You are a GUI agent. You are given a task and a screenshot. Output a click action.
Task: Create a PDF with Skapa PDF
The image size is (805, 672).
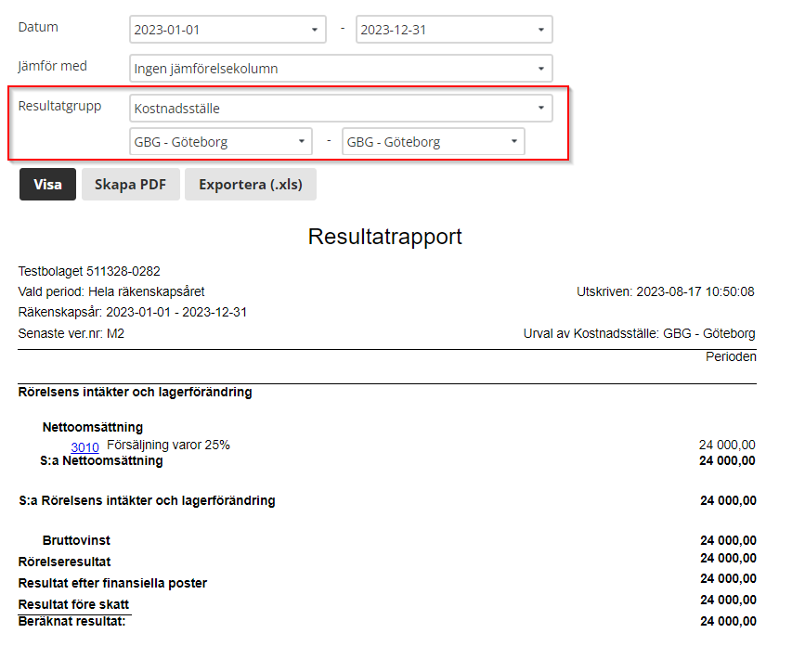[x=130, y=185]
